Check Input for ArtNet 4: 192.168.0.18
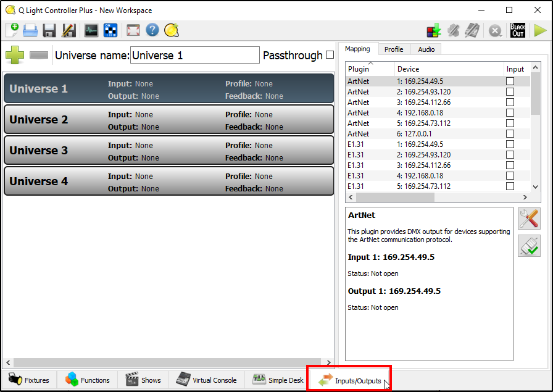Viewport: 553px width, 392px height. tap(510, 113)
